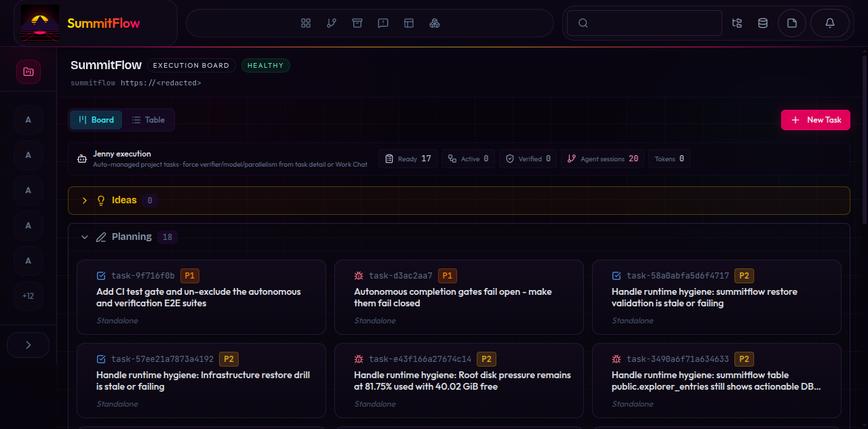Viewport: 868px width, 429px height.
Task: Click the https://<redacted> project URL
Action: tap(161, 83)
